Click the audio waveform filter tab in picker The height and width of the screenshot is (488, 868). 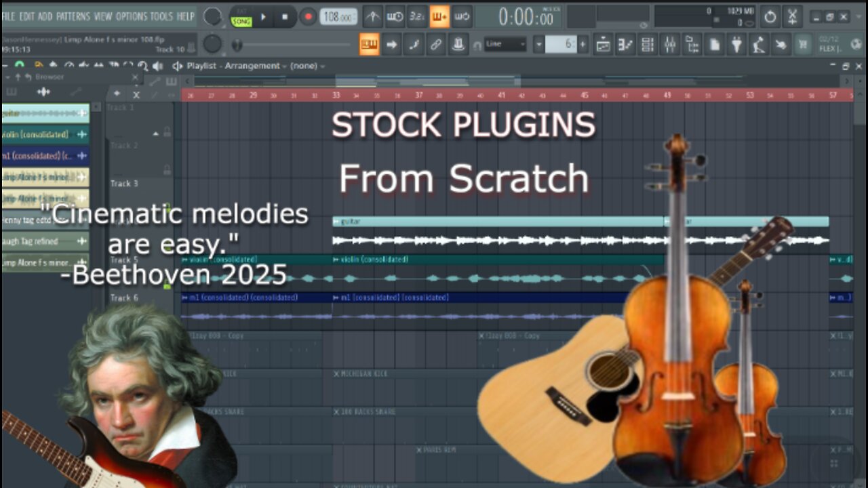point(43,91)
